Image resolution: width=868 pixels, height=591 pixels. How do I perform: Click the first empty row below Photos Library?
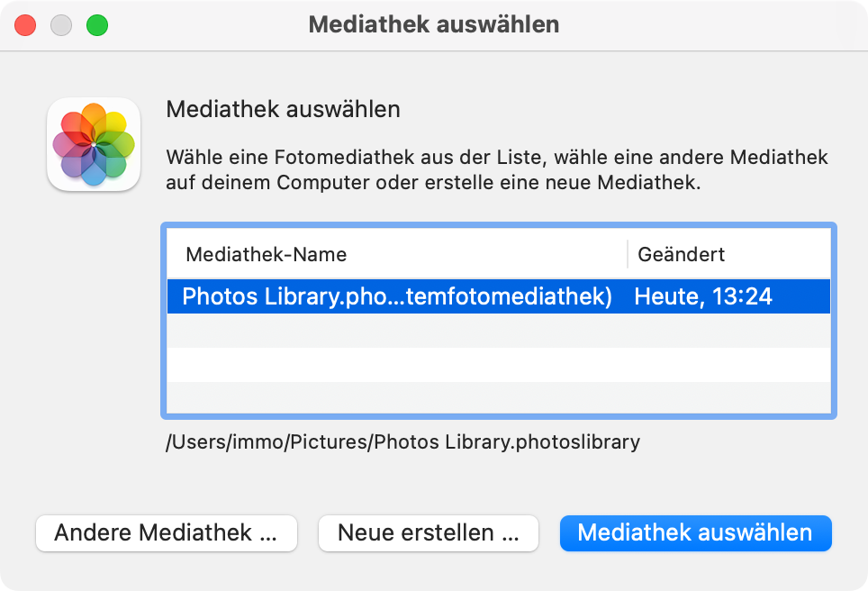(499, 330)
